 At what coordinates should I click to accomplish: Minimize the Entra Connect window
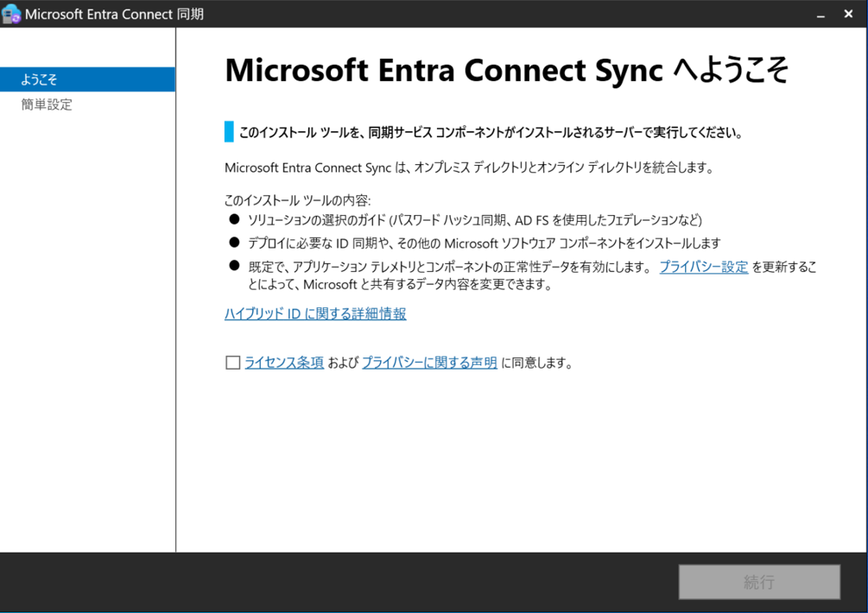(821, 15)
